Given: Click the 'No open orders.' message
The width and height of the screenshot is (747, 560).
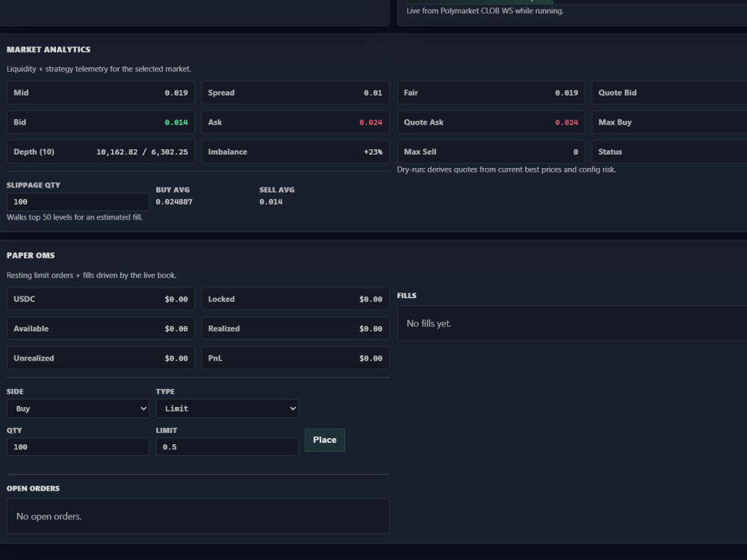Looking at the screenshot, I should tap(49, 516).
